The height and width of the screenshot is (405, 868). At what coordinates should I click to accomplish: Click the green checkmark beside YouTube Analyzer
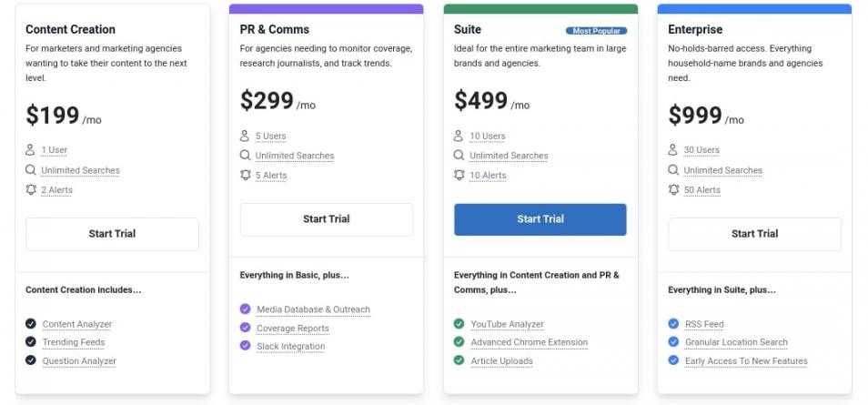coord(459,324)
